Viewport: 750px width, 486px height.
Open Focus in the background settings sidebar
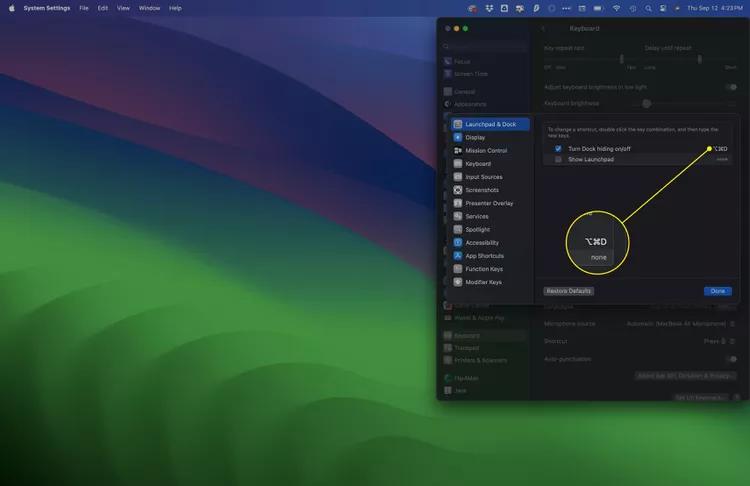(462, 62)
